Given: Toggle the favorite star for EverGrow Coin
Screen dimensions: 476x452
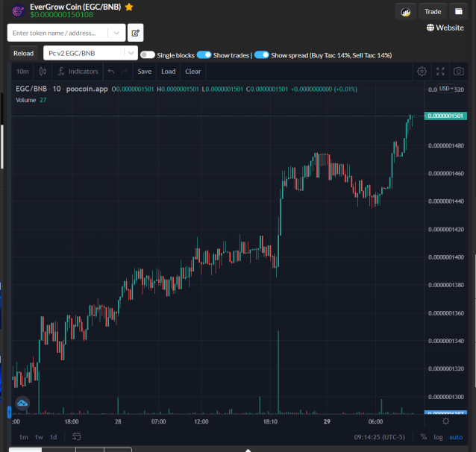Looking at the screenshot, I should (129, 7).
